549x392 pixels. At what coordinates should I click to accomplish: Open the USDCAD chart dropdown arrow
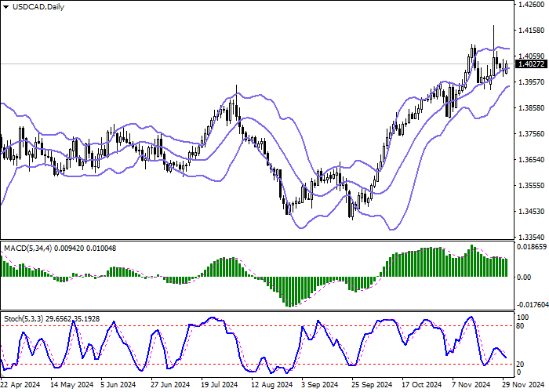pos(6,7)
